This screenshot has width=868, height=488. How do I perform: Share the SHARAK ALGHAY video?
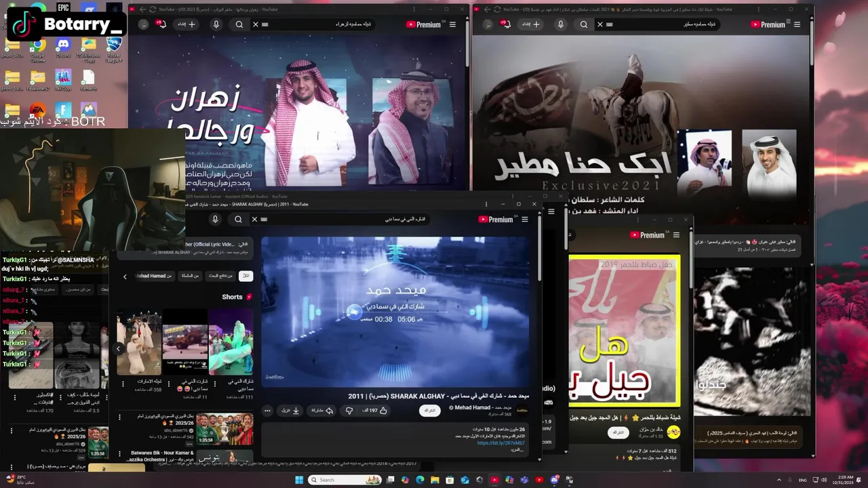tap(323, 410)
